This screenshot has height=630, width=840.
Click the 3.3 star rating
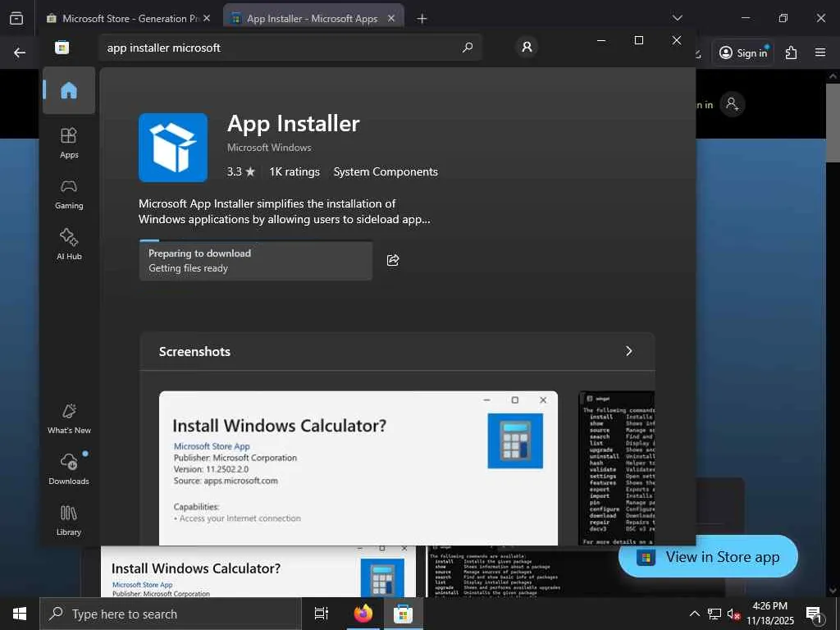click(240, 172)
